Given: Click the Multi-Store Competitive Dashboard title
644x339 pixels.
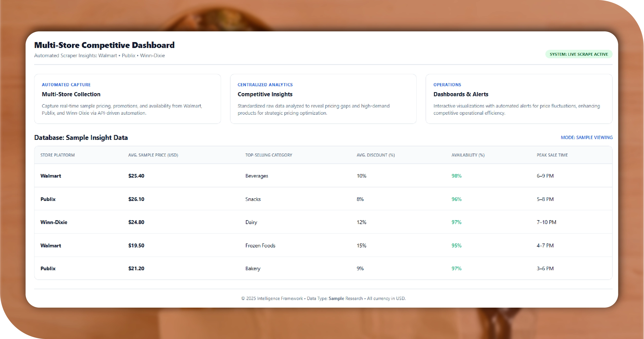Looking at the screenshot, I should 104,45.
